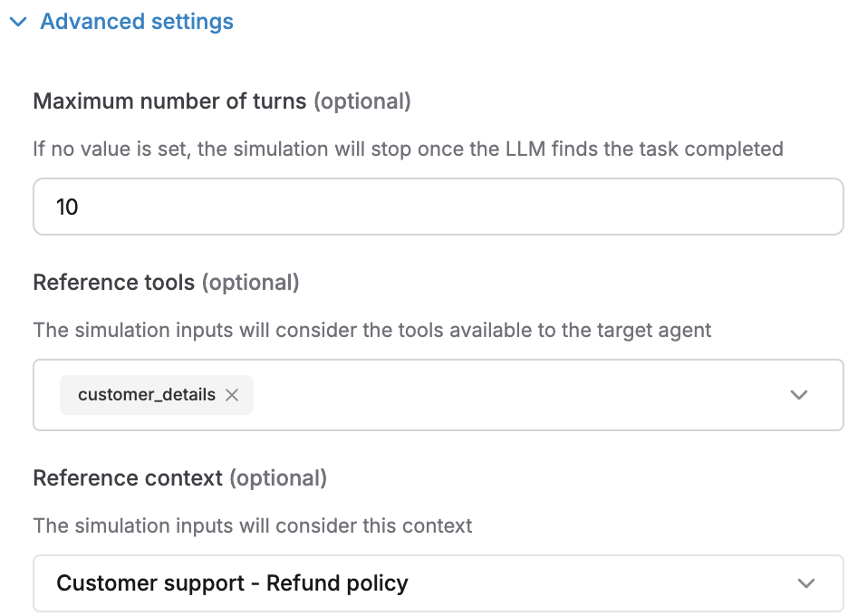The height and width of the screenshot is (616, 848).
Task: Click inside the Maximum number of turns field
Action: point(362,207)
